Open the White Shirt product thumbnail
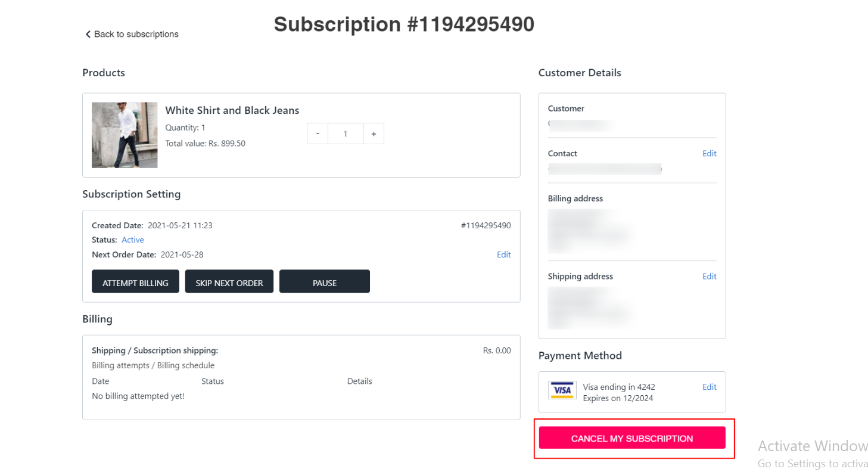 [x=125, y=135]
